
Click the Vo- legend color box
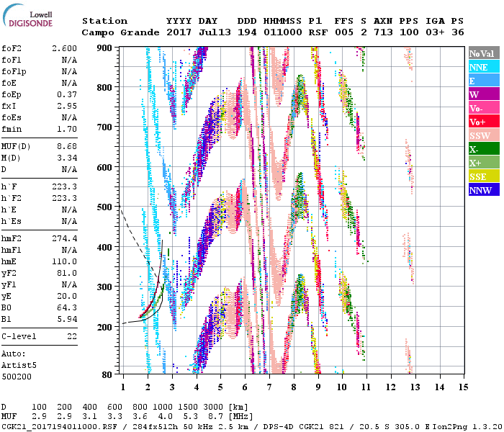(x=482, y=108)
